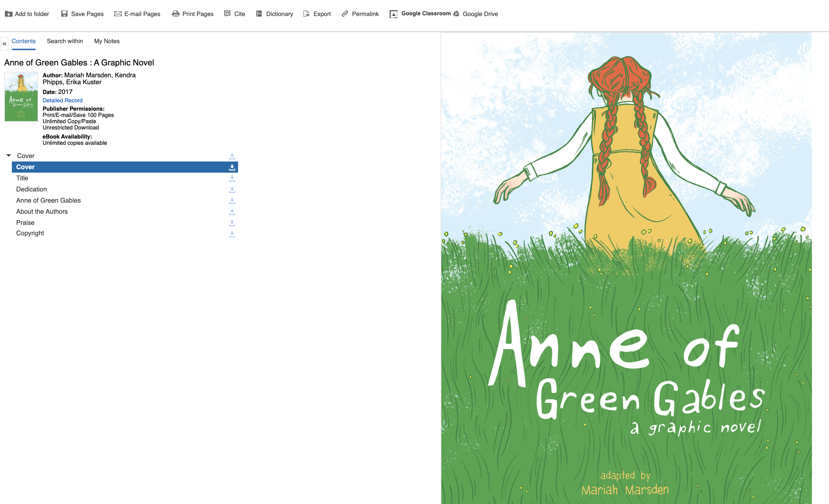Screen dimensions: 829x504
Task: Click the book cover thumbnail
Action: [21, 97]
